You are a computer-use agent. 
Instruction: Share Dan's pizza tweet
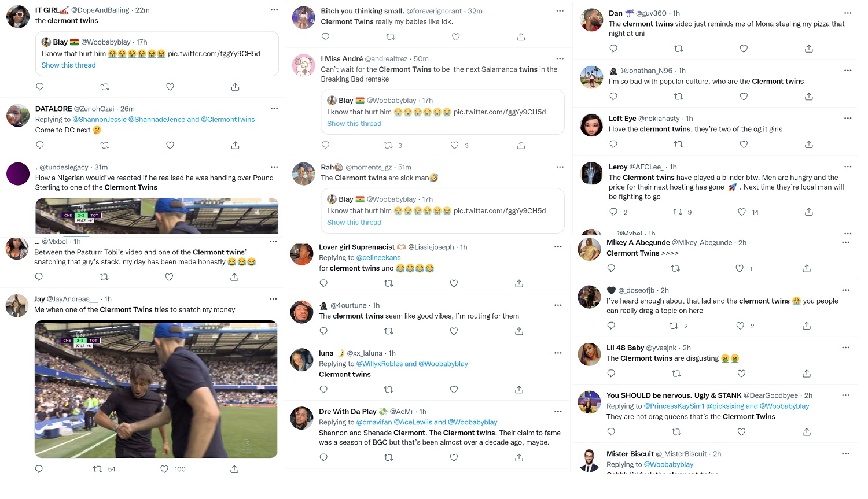[x=809, y=49]
